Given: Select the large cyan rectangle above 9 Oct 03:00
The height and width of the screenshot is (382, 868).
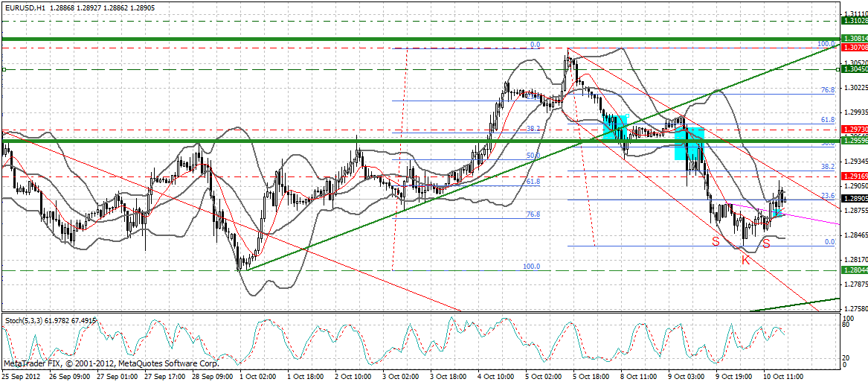Looking at the screenshot, I should 689,144.
